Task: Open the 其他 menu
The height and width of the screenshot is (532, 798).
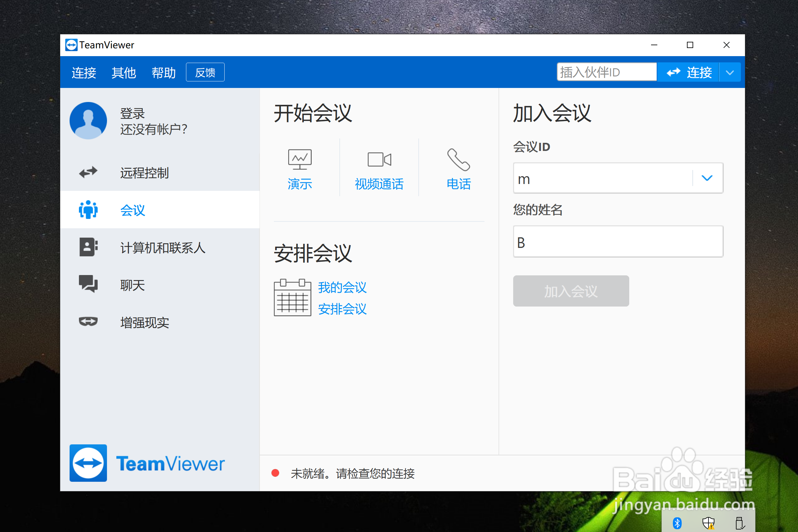Action: pyautogui.click(x=124, y=73)
